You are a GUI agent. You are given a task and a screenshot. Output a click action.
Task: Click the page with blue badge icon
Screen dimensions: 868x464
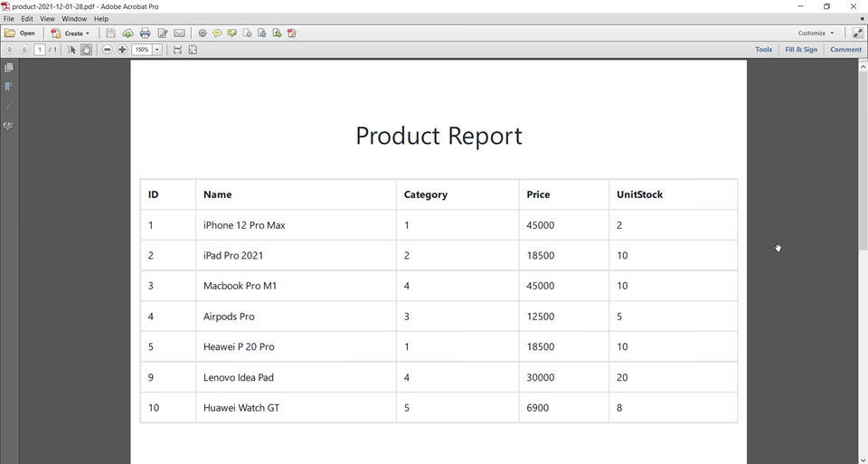[x=262, y=33]
